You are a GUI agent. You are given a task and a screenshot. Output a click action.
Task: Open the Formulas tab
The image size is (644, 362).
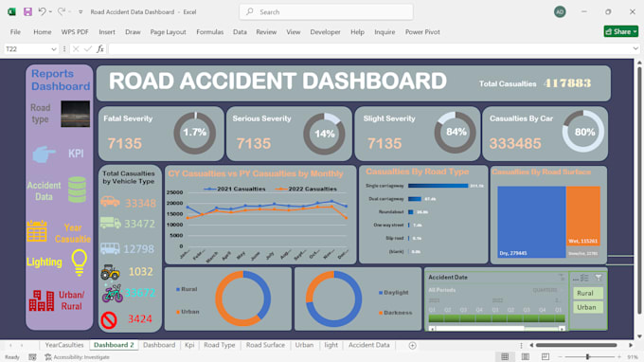tap(210, 32)
